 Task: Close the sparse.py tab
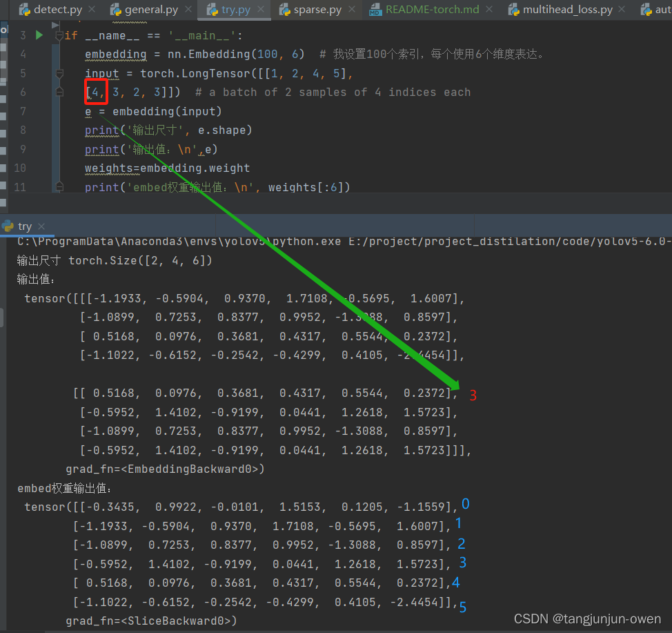coord(352,9)
